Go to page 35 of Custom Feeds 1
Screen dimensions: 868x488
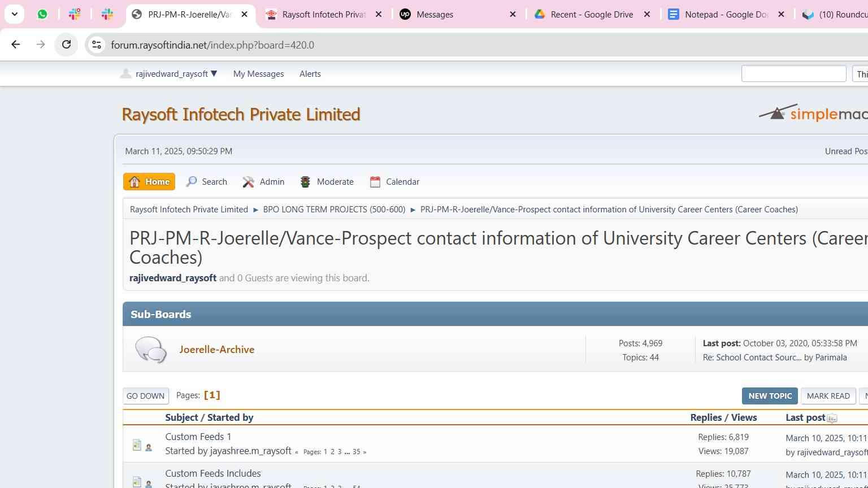point(357,452)
